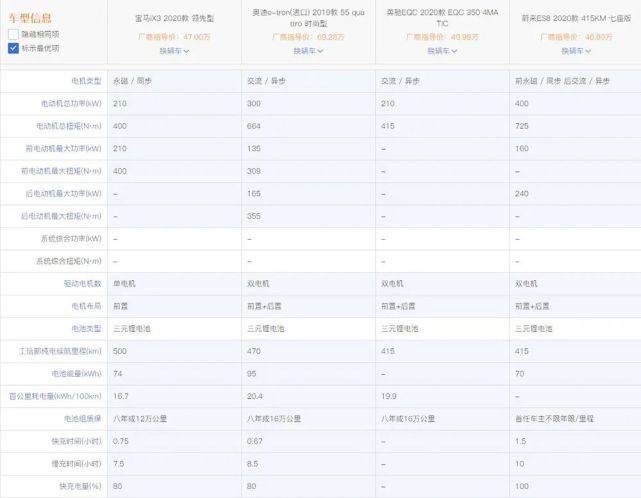Open the 蔚来ES8 2020款 415KM title link
This screenshot has height=498, width=641.
576,18
